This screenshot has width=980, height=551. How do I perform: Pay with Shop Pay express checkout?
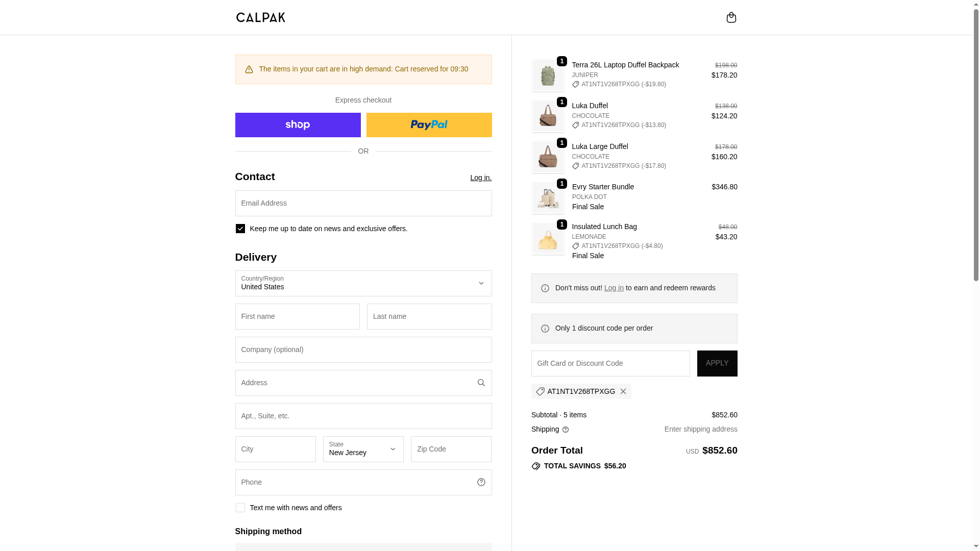click(298, 125)
